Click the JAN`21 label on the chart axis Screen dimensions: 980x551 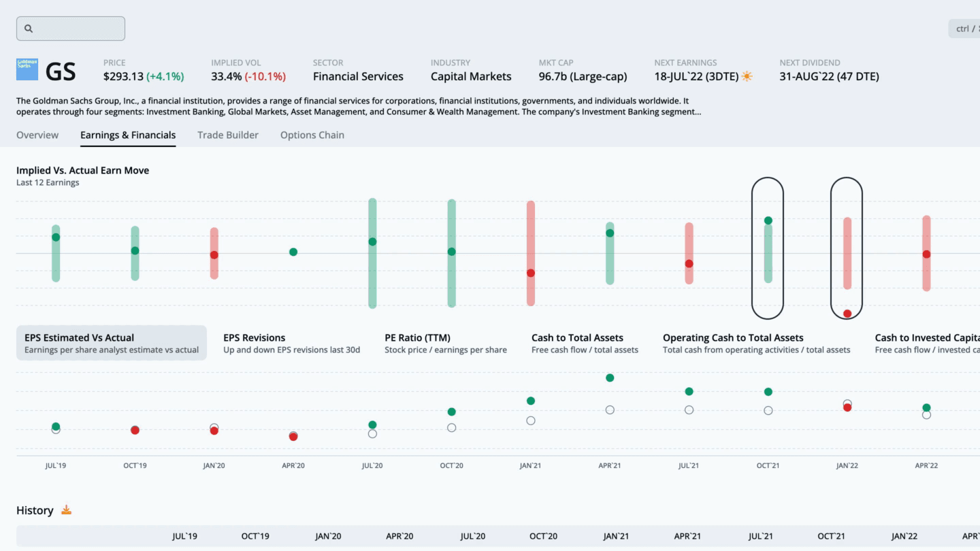(x=531, y=466)
